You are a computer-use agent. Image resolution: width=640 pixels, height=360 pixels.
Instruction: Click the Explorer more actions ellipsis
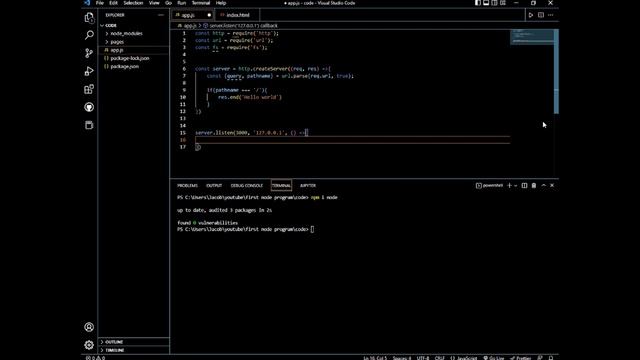[x=161, y=15]
